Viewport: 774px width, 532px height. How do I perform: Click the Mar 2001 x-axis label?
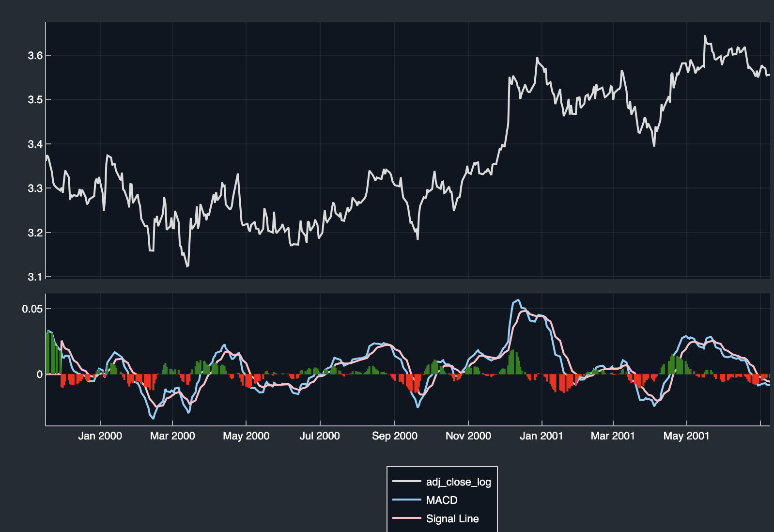pyautogui.click(x=613, y=436)
